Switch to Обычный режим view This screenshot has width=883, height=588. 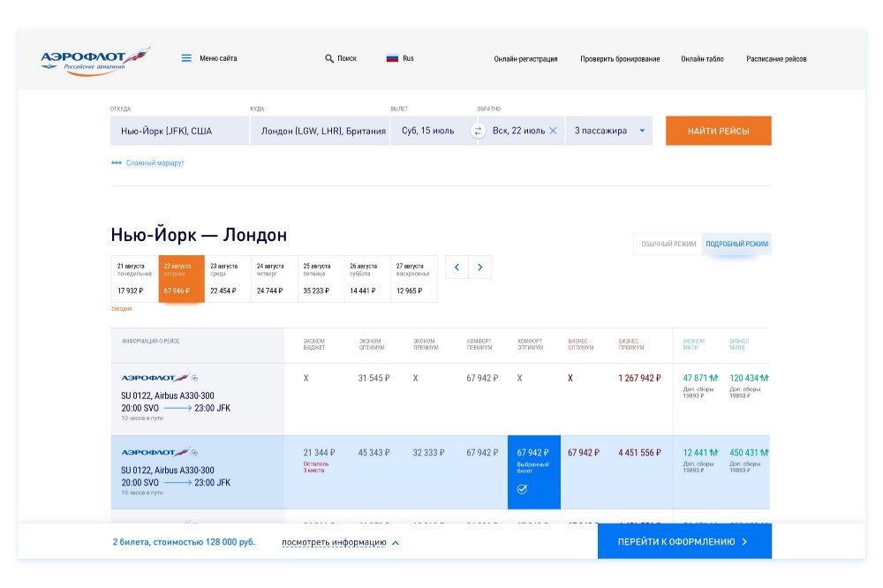(668, 244)
